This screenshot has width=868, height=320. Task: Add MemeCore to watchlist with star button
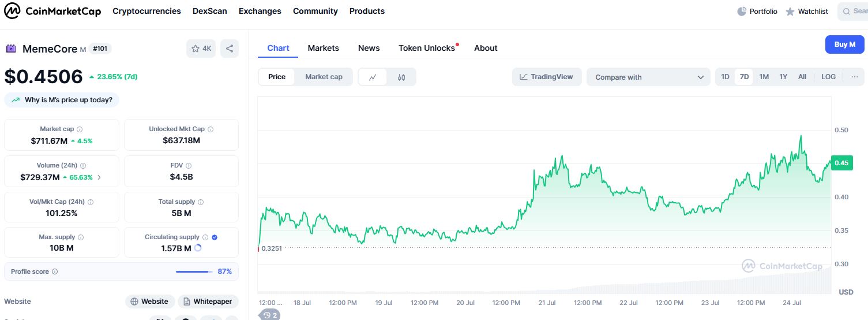pos(201,49)
